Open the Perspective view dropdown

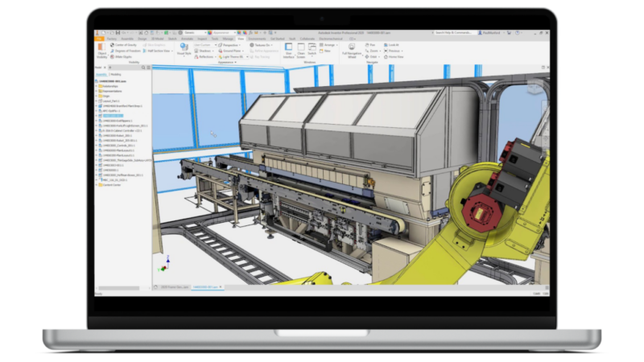231,44
